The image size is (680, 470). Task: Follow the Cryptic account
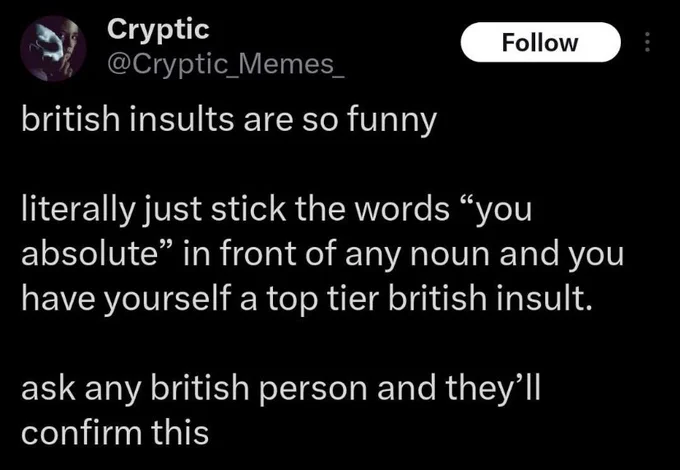coord(540,42)
